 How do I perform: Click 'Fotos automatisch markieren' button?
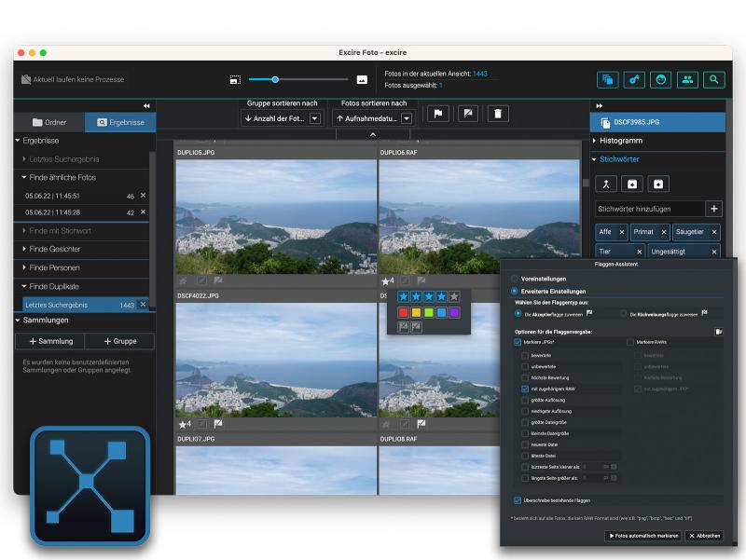pyautogui.click(x=642, y=536)
